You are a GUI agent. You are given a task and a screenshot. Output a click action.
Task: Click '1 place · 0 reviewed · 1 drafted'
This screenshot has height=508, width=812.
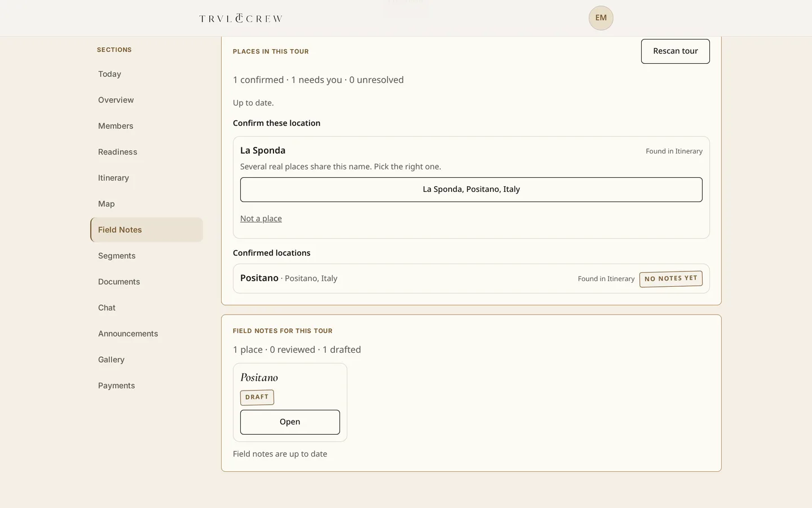297,349
